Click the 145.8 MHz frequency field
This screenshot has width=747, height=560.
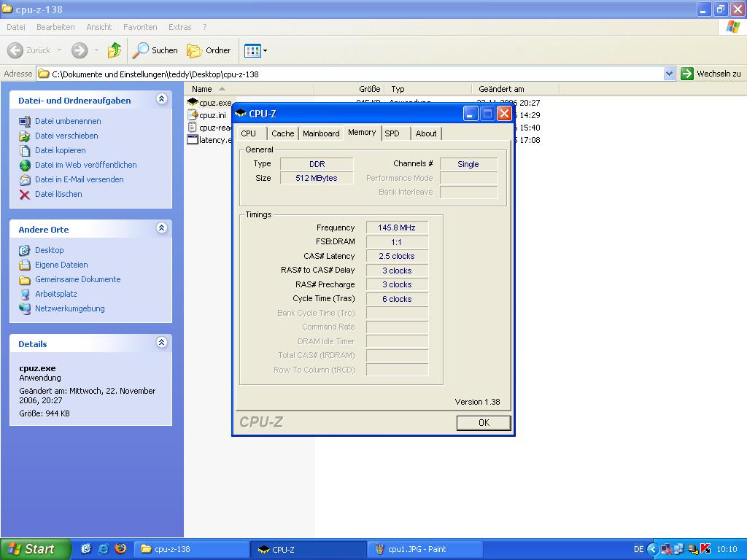click(397, 227)
